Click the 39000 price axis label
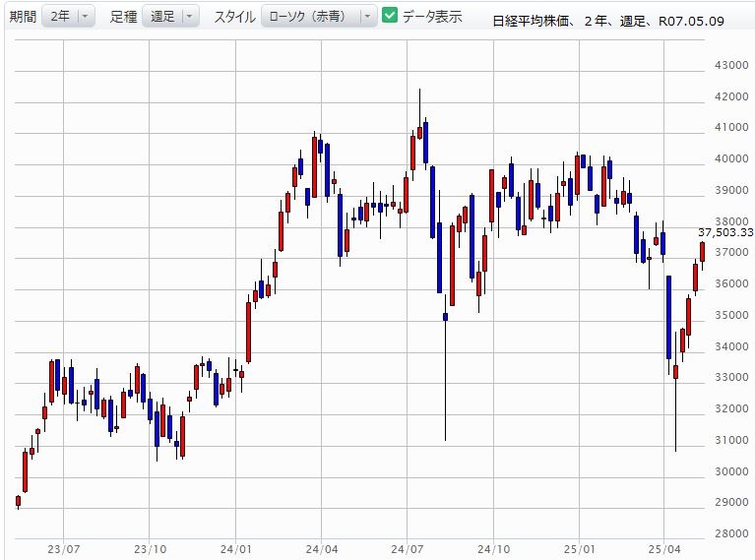755x560 pixels. pyautogui.click(x=731, y=190)
